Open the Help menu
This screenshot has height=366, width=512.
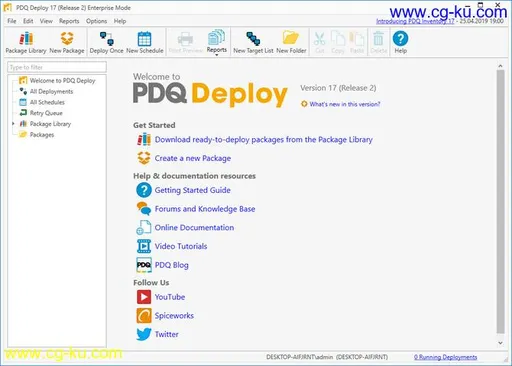click(120, 21)
